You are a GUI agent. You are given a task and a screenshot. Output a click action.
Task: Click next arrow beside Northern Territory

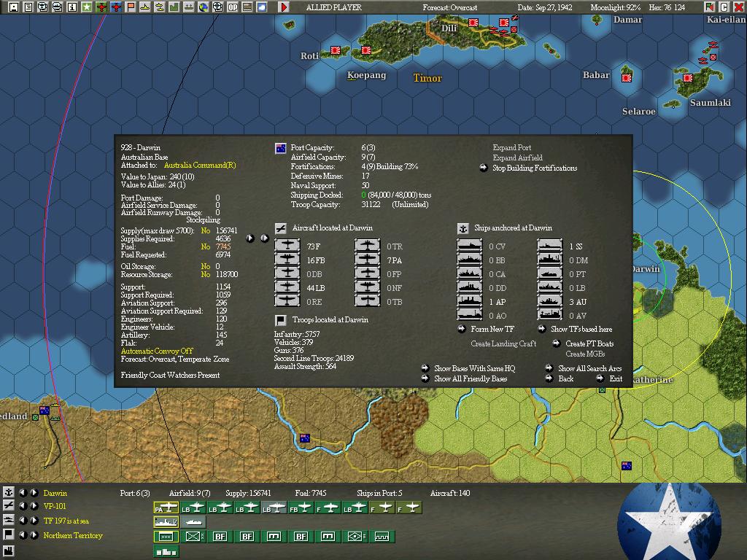point(34,534)
